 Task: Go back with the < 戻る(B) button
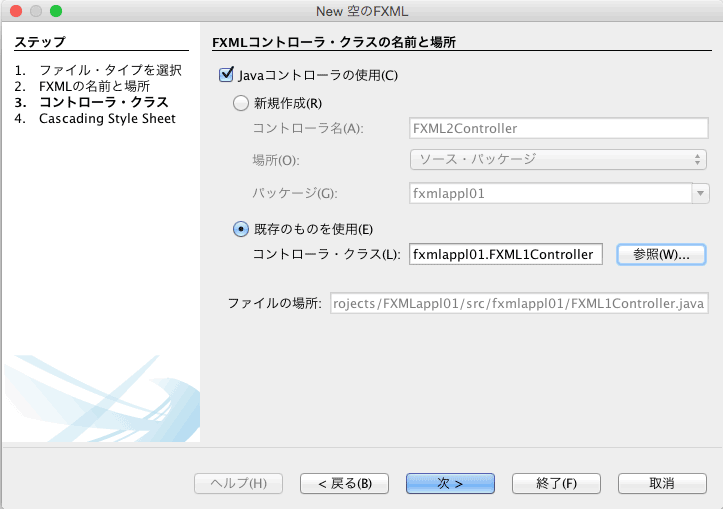point(344,483)
